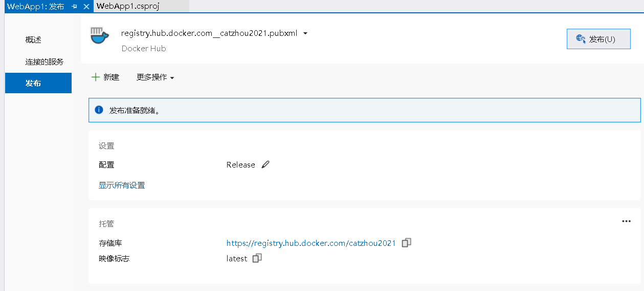Close the WebApp1 发布 tab
The image size is (644, 291).
pos(86,6)
